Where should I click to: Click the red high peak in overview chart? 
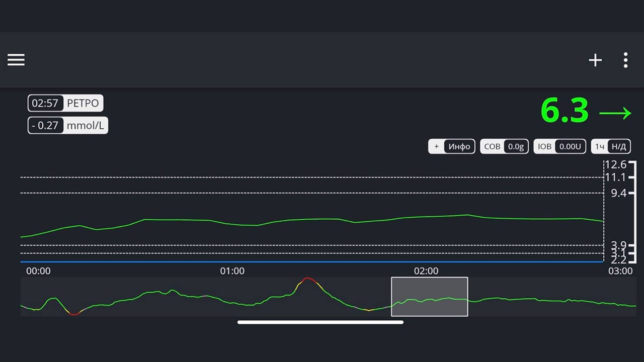(x=308, y=279)
